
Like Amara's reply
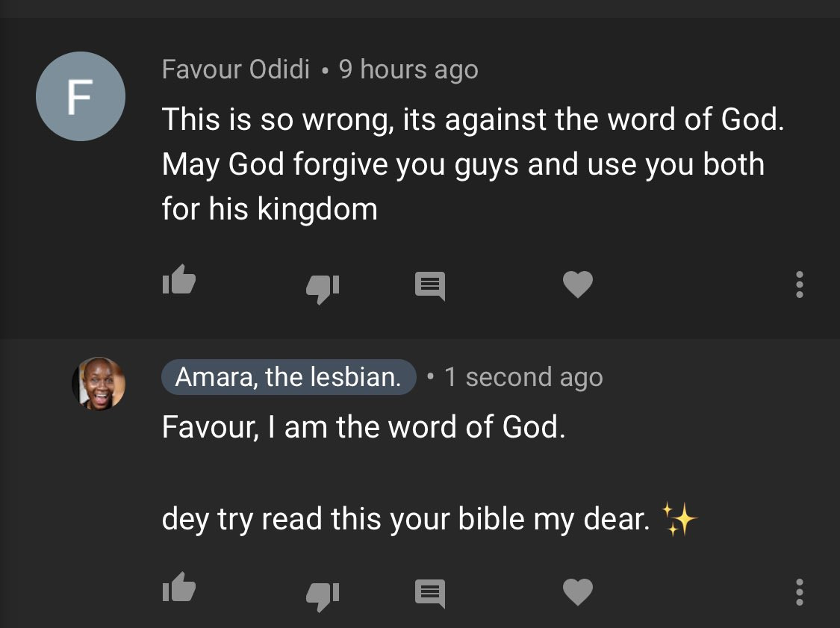coord(179,587)
